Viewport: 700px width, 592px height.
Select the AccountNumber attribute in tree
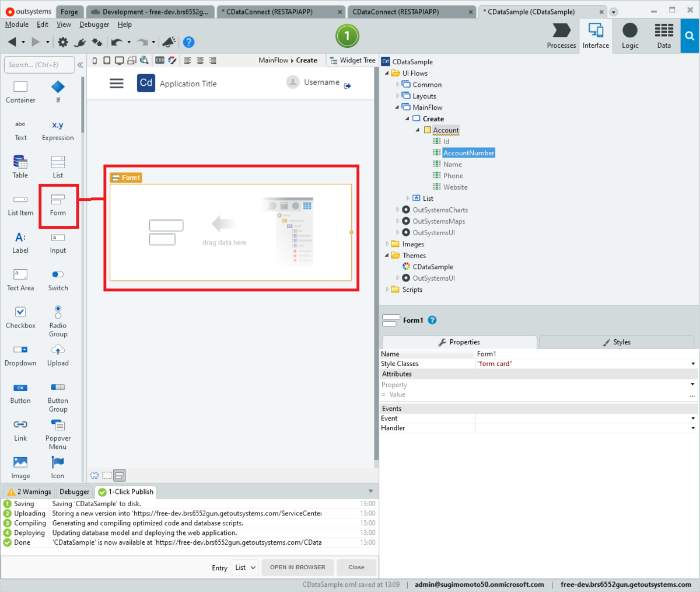pyautogui.click(x=469, y=153)
